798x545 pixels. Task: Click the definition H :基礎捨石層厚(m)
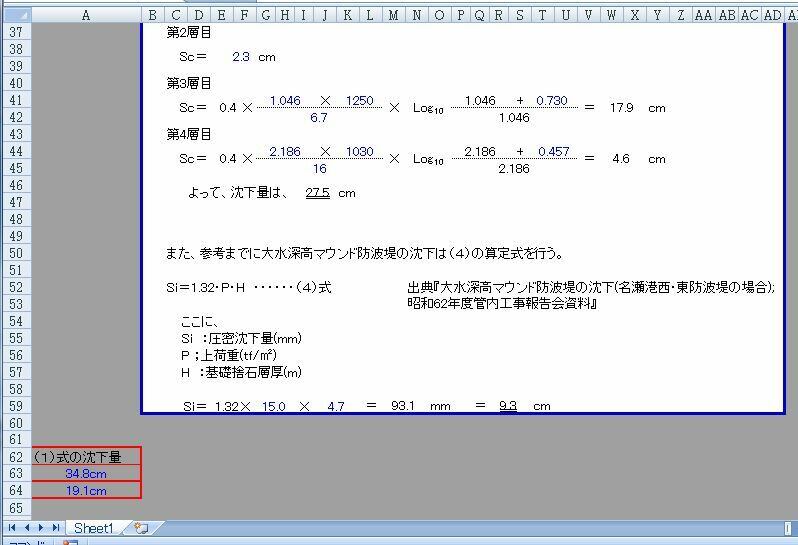click(x=241, y=372)
